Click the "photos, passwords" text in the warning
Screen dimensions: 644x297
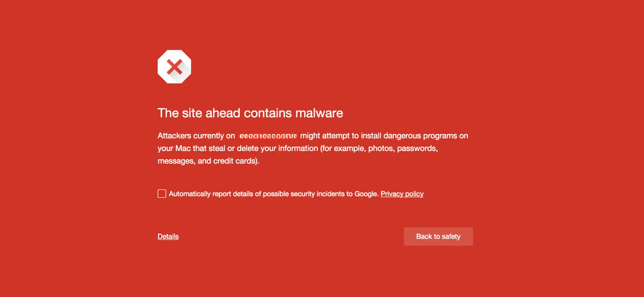403,148
